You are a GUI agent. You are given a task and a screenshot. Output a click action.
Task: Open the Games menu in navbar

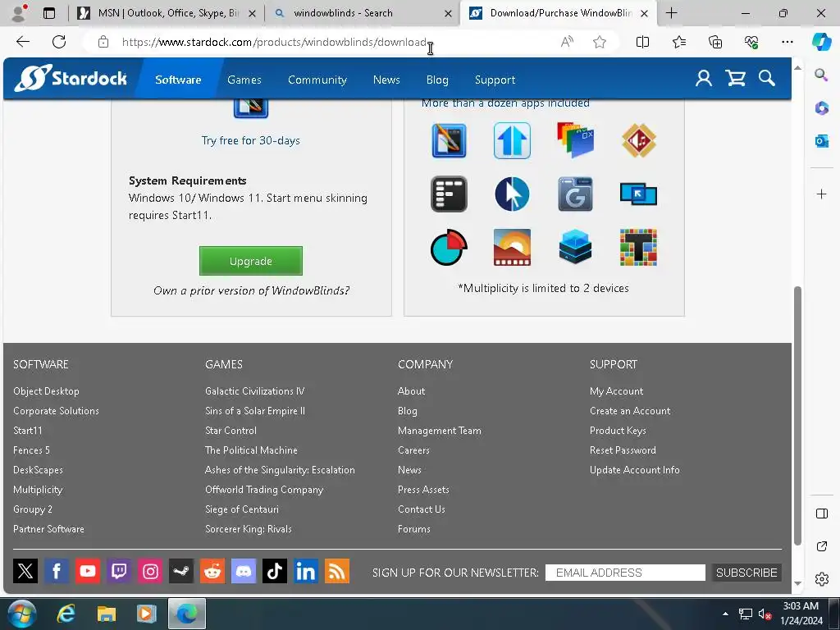[x=244, y=80]
